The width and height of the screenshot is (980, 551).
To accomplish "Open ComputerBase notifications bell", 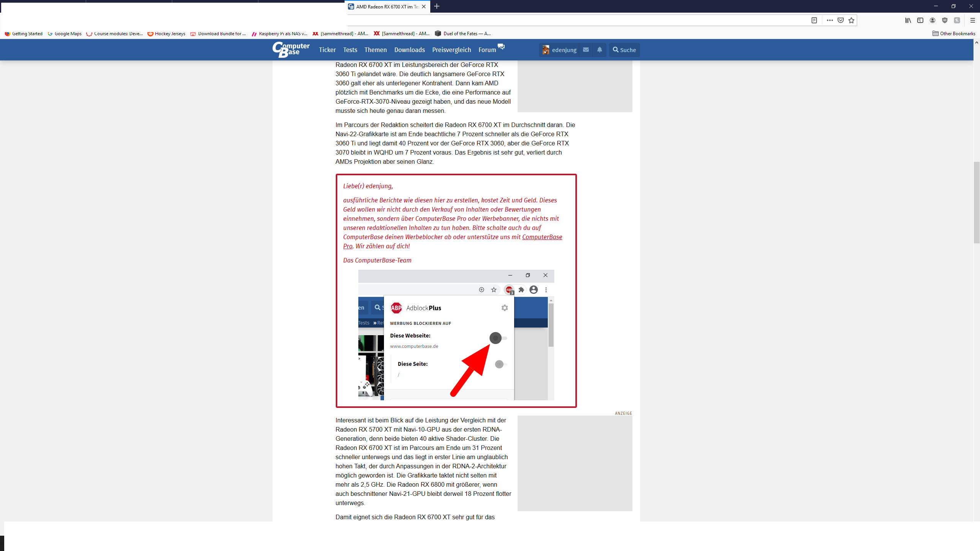I will [599, 50].
